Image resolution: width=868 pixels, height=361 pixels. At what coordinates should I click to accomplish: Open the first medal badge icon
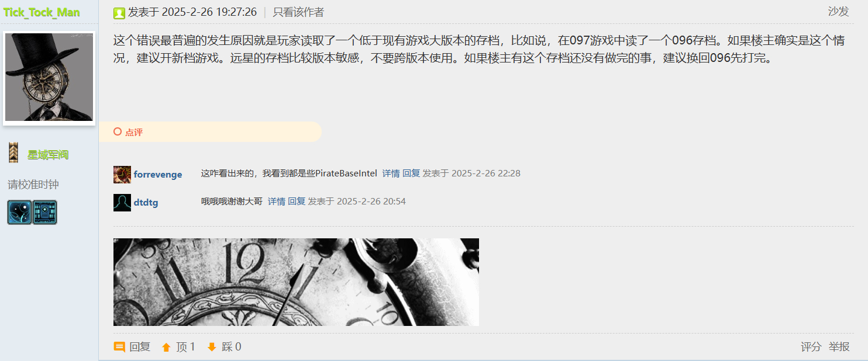point(19,213)
